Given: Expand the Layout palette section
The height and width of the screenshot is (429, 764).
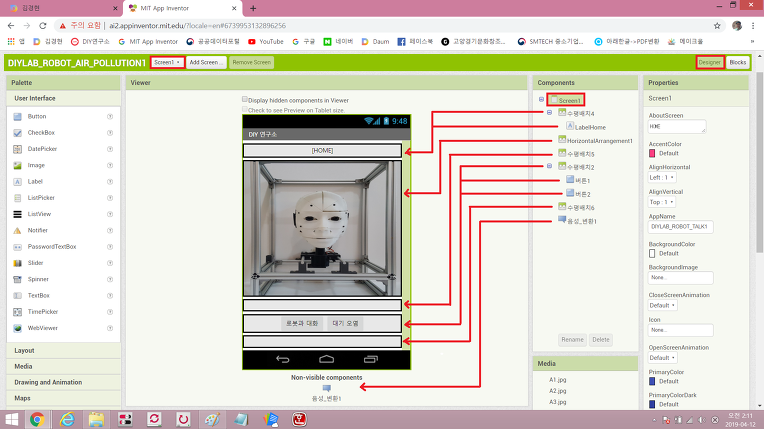Looking at the screenshot, I should 64,351.
